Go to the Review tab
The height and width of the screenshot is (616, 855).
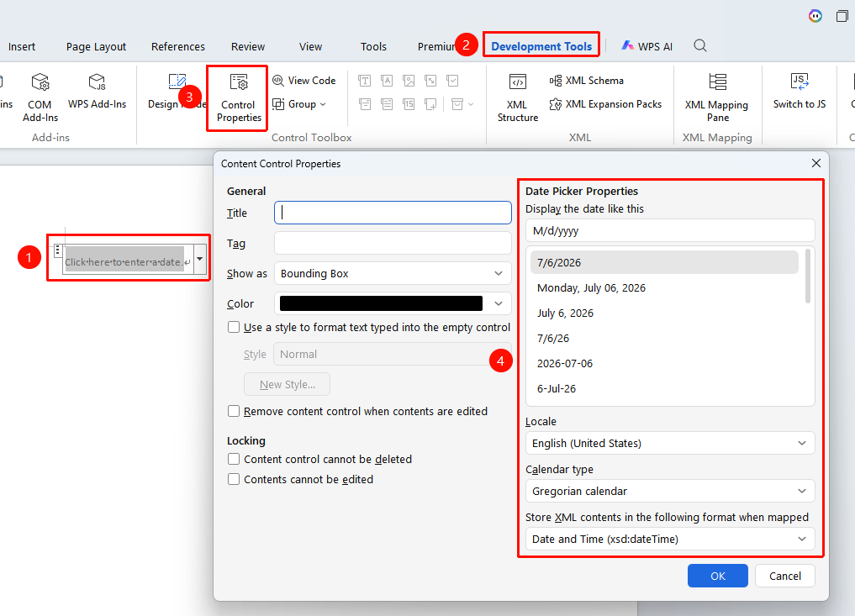click(x=247, y=47)
